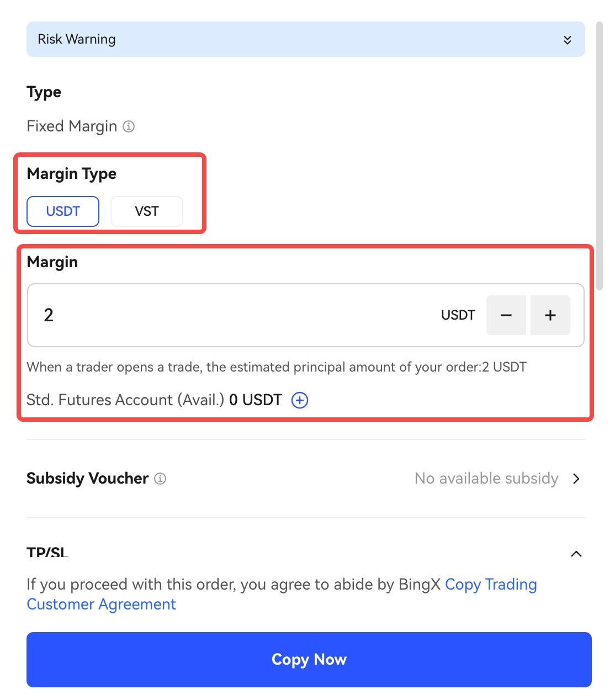Click the USDT unit label in margin field
Screen dimensions: 615x700
[458, 315]
